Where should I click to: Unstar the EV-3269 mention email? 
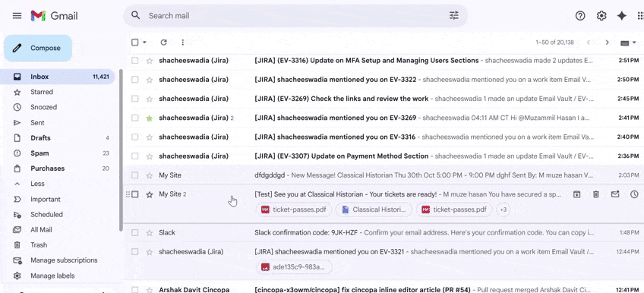tap(150, 118)
